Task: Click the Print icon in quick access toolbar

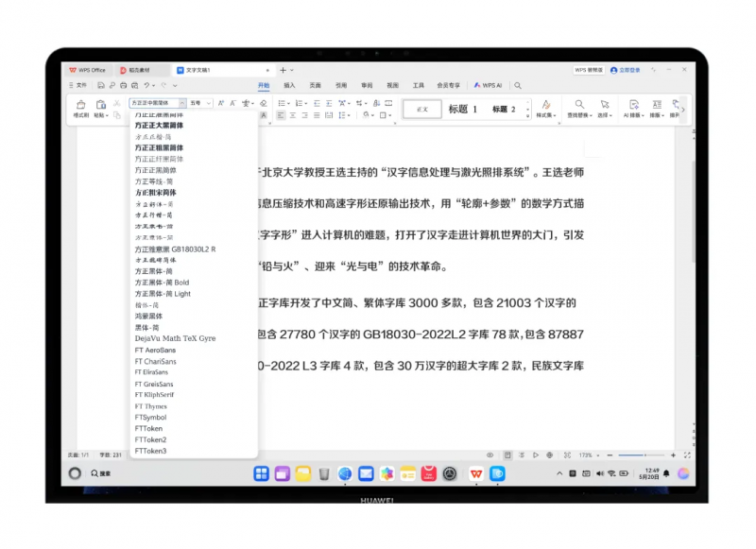Action: pos(124,85)
